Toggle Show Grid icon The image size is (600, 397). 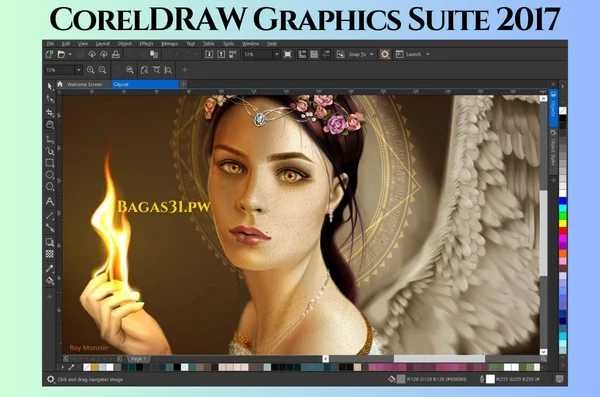coord(314,54)
